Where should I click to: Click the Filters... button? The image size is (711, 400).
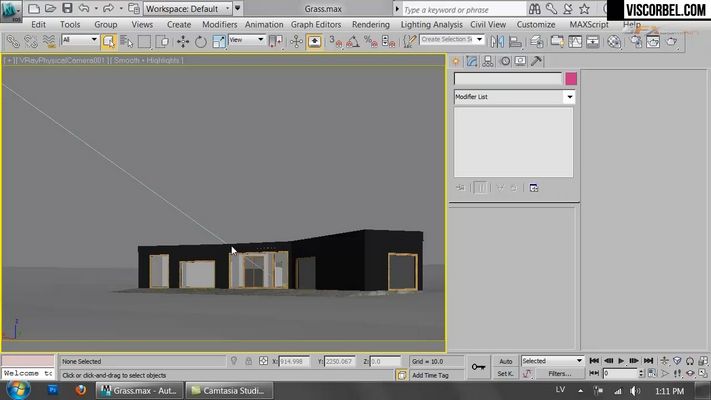[x=560, y=374]
